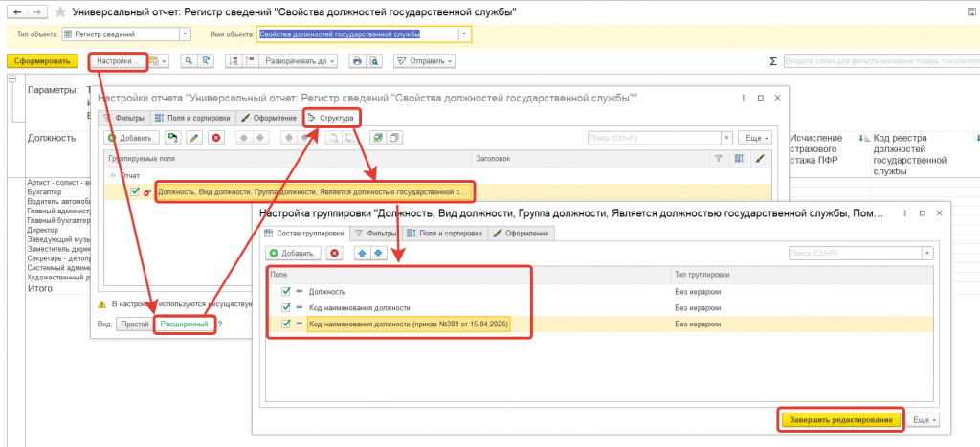Select the Должность, Вид должности grouping row
Viewport: 980px width, 447px height.
click(315, 192)
